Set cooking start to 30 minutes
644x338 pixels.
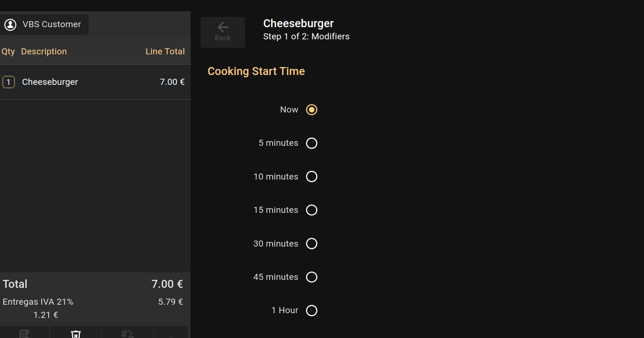(311, 244)
